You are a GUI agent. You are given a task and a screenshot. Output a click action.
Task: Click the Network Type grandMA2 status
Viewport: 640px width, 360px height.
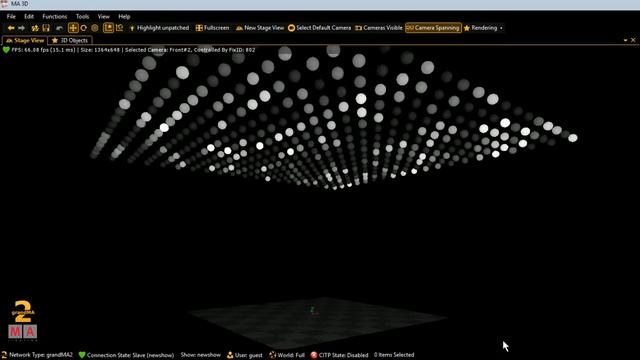coord(37,355)
